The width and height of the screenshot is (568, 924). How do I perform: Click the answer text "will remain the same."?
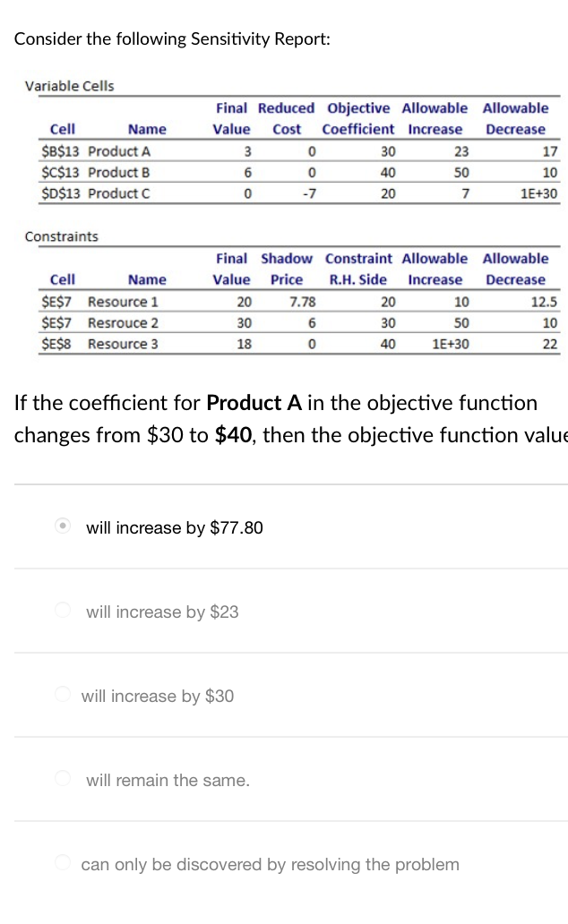pos(167,780)
